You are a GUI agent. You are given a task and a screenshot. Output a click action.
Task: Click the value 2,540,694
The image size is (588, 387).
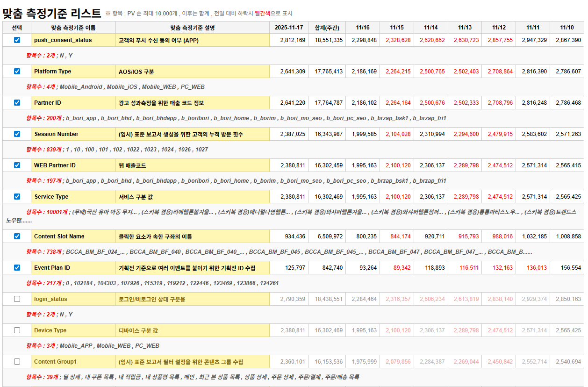click(568, 362)
